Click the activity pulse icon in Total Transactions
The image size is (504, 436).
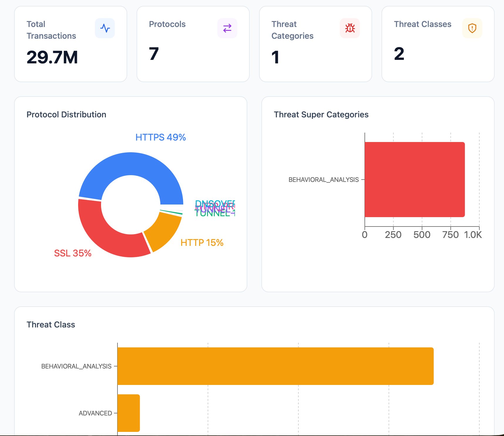(x=105, y=28)
